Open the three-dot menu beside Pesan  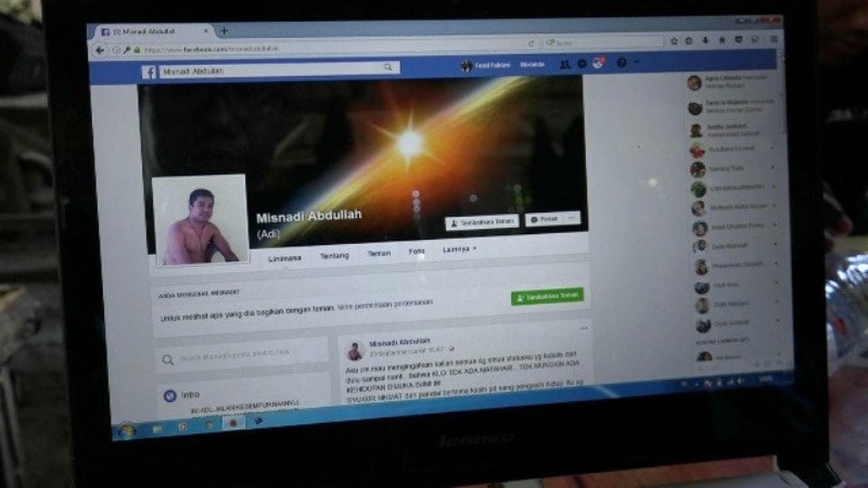pyautogui.click(x=572, y=218)
